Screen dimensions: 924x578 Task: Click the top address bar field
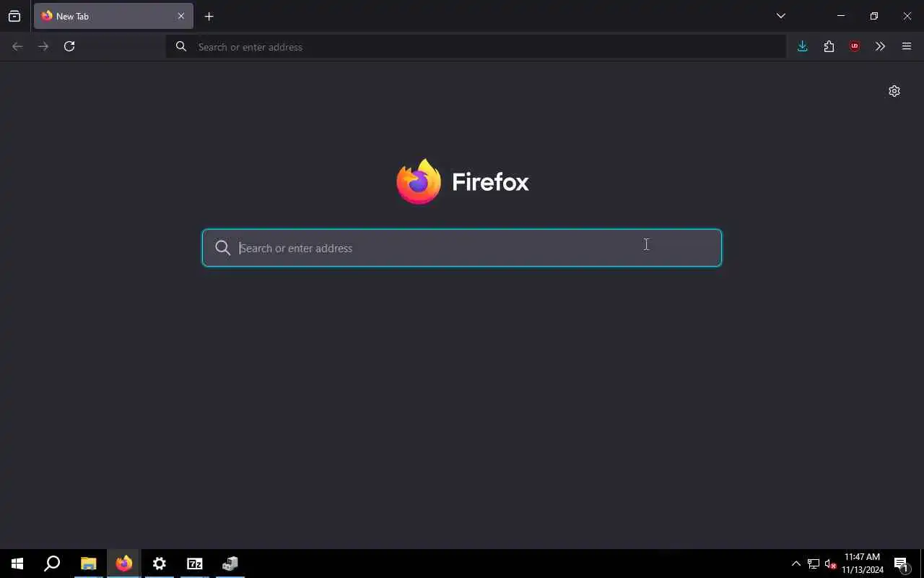[x=476, y=46]
